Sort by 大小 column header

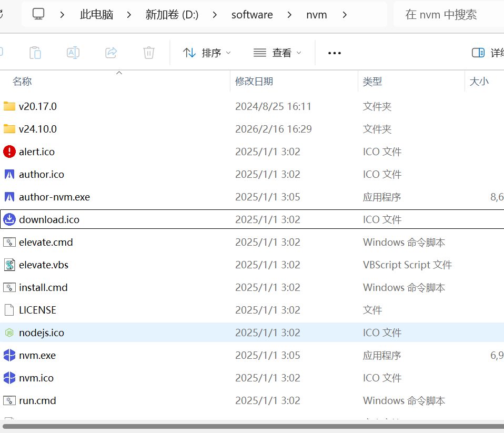[485, 82]
